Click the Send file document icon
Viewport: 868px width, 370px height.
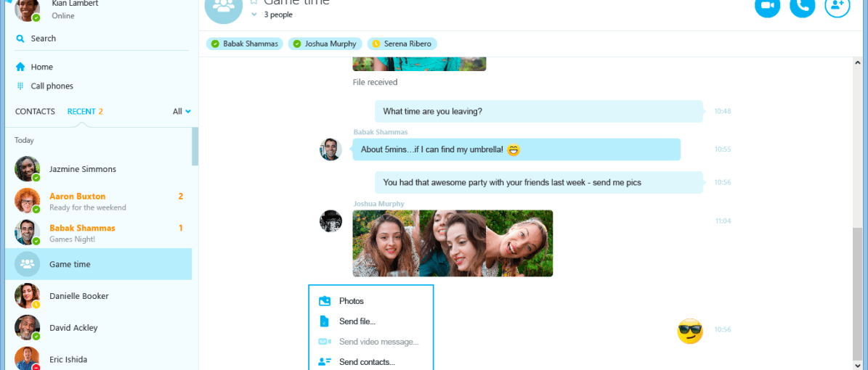[325, 321]
